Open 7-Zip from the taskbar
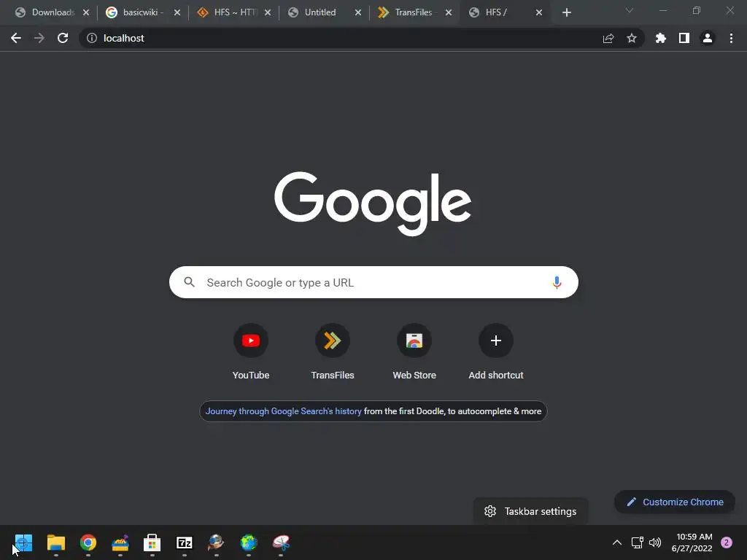Image resolution: width=747 pixels, height=560 pixels. 185,542
